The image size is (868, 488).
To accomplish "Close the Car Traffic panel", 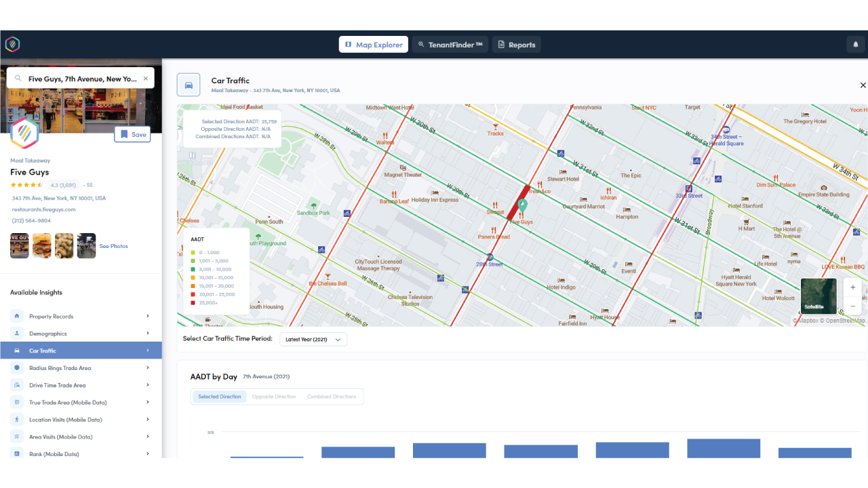I will (x=863, y=85).
